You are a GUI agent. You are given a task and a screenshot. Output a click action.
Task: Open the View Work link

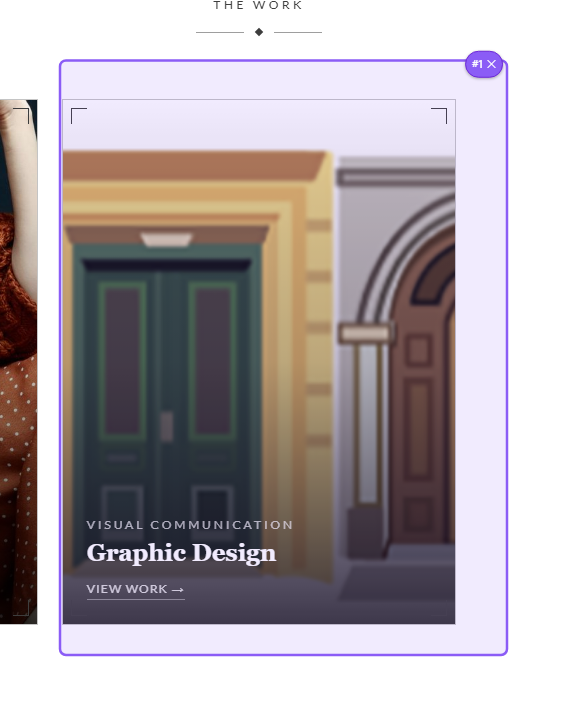[135, 590]
